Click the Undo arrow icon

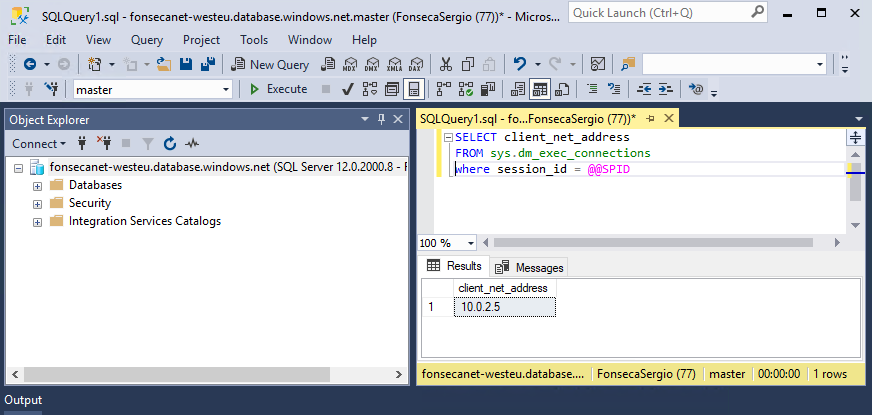coord(519,64)
